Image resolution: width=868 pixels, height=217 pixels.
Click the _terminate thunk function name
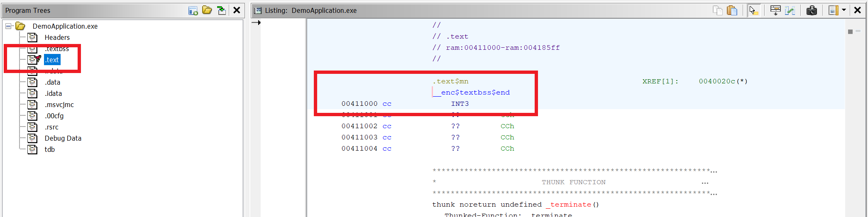pyautogui.click(x=568, y=205)
